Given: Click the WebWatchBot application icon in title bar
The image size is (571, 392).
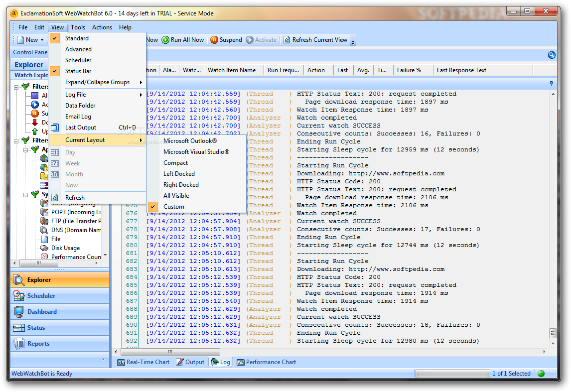Looking at the screenshot, I should coord(14,13).
